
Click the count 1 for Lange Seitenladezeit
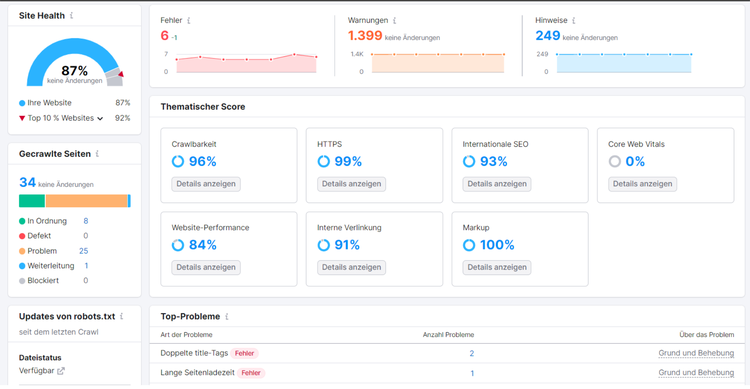point(472,373)
